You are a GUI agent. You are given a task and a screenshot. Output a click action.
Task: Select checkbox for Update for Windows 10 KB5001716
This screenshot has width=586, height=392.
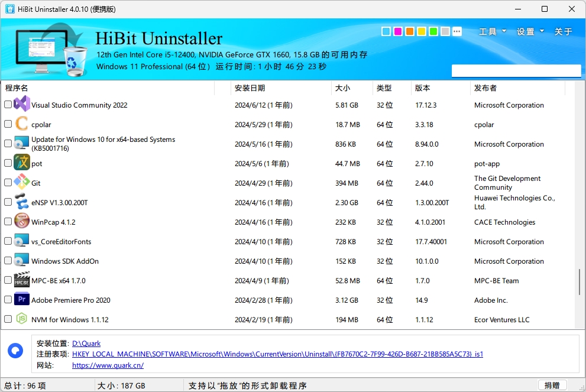coord(8,144)
